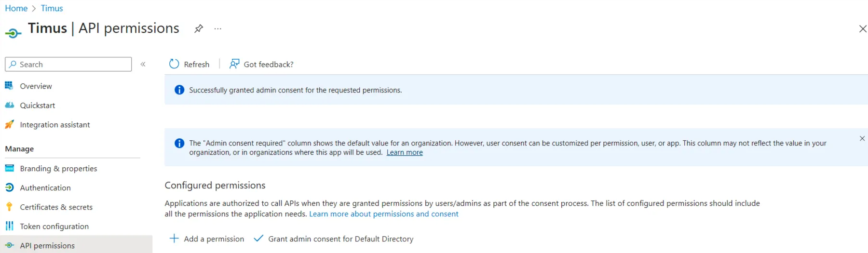Navigate to Home breadcrumb link
This screenshot has height=253, width=868.
(16, 8)
